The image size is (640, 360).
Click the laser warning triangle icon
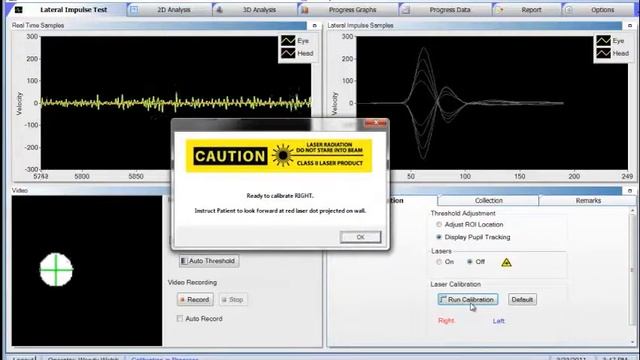[506, 262]
